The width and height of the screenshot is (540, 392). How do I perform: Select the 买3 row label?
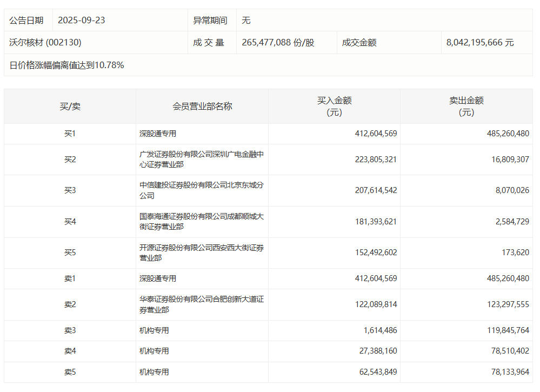70,190
